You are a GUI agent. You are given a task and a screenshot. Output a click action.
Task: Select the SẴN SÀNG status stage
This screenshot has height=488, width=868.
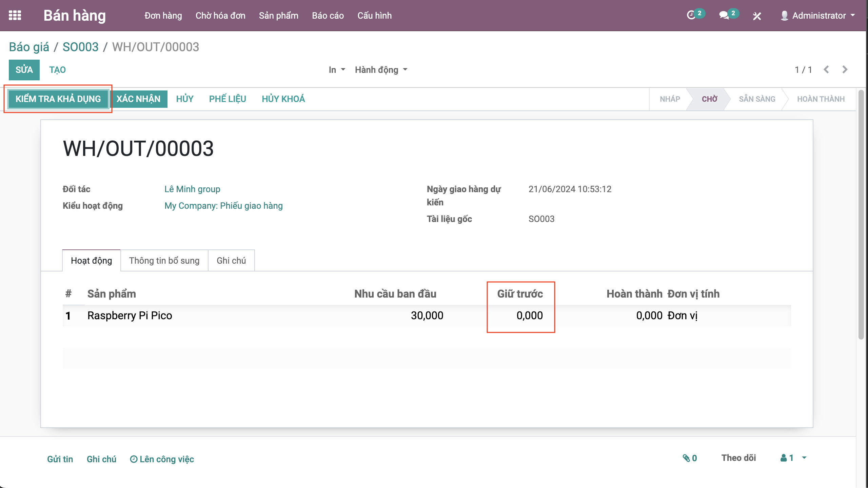757,99
